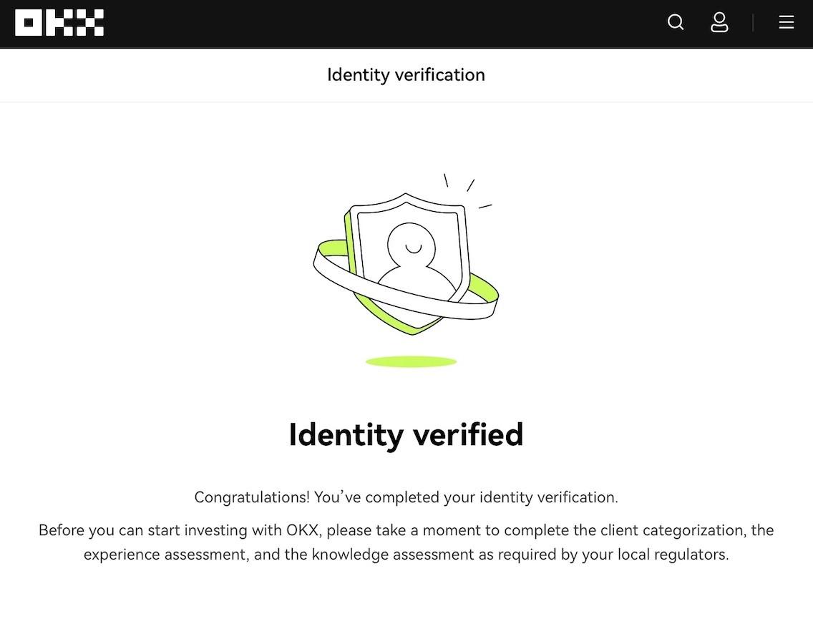Click the OKX logo in header
The image size is (813, 644).
(x=59, y=23)
